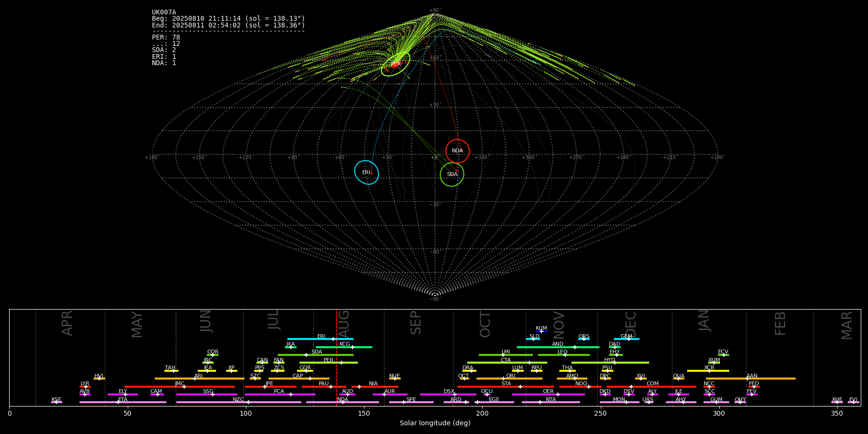Image resolution: width=868 pixels, height=434 pixels.
Task: Click the 'Solar longitude (deg)' axis label
Action: coord(435,423)
